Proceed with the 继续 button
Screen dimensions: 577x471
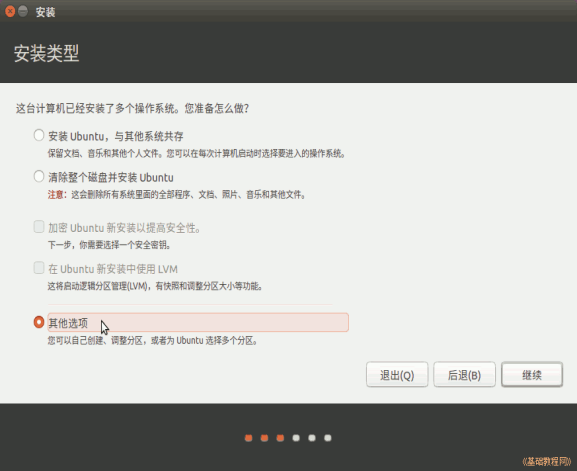[532, 375]
